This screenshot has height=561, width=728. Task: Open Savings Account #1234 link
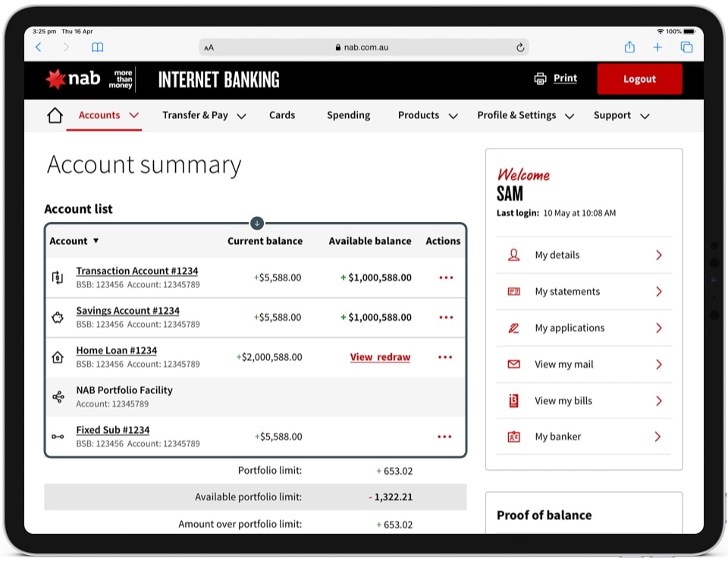[x=127, y=311]
